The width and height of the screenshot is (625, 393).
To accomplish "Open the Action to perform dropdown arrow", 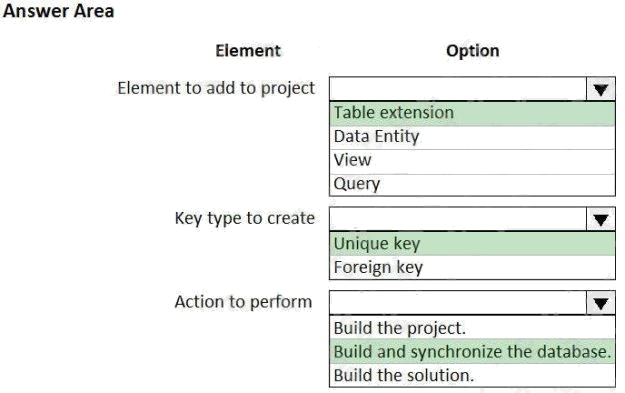I will 601,303.
